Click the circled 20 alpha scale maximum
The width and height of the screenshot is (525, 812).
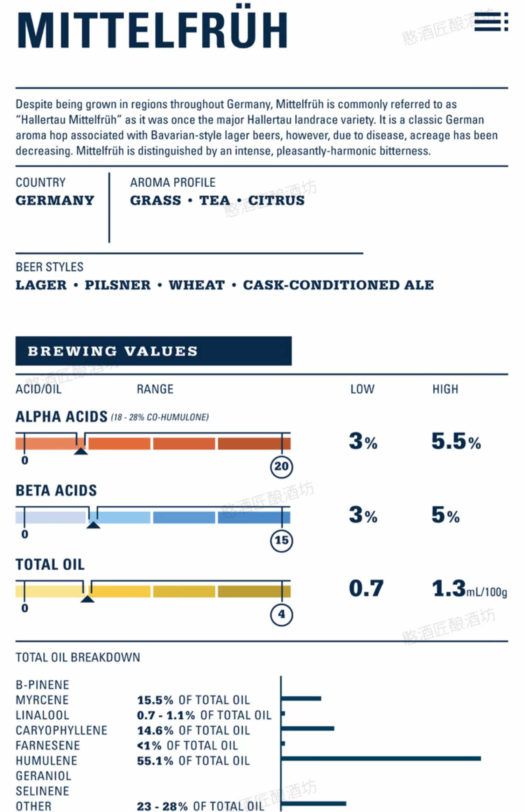(x=281, y=466)
